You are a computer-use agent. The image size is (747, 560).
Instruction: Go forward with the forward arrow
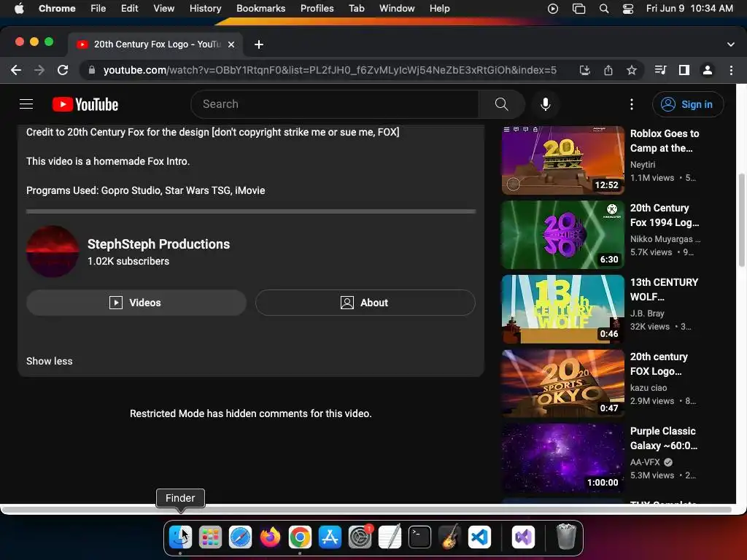click(x=39, y=70)
